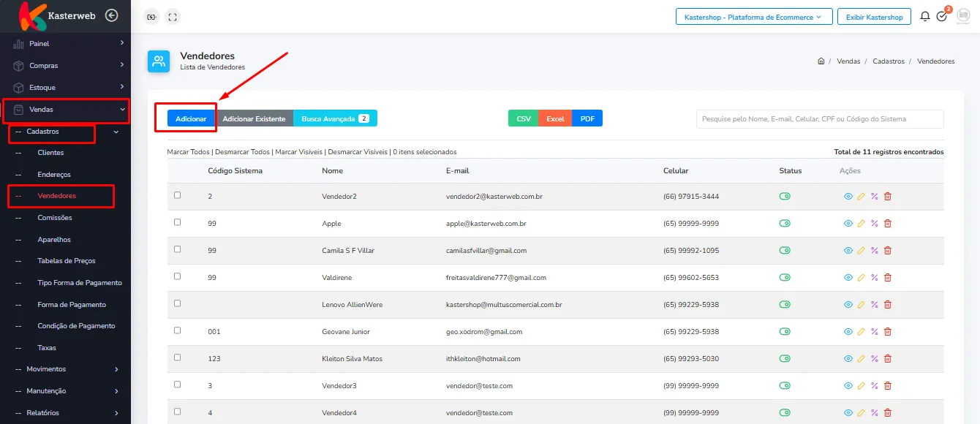980x424 pixels.
Task: Open Comissões in the sidebar
Action: 55,218
